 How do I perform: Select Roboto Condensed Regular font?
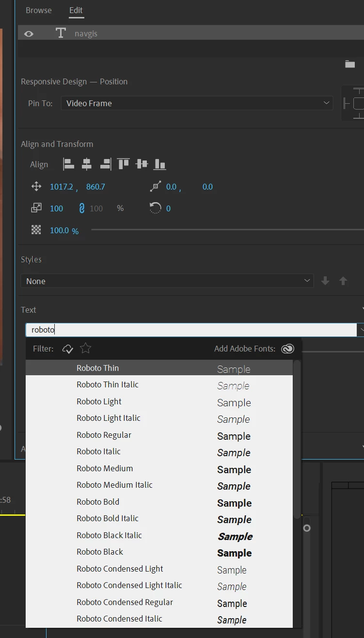159,602
